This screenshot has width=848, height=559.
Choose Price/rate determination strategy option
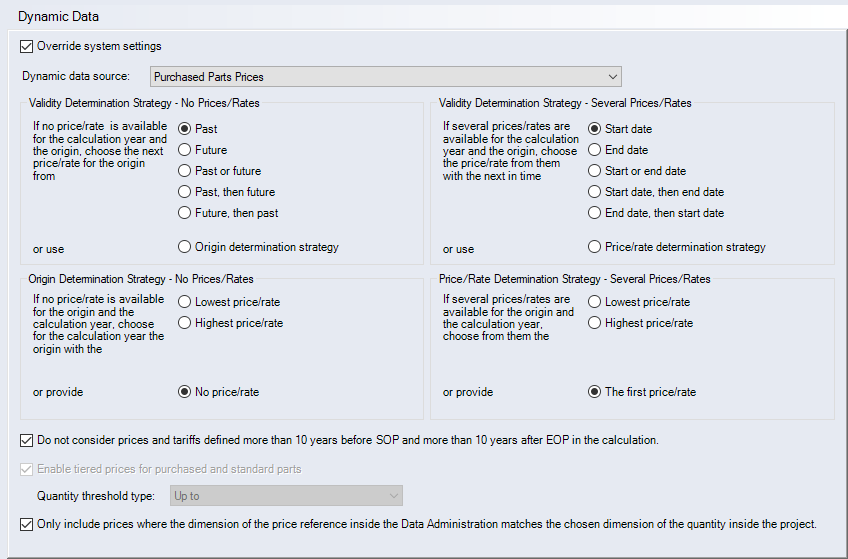(x=595, y=247)
